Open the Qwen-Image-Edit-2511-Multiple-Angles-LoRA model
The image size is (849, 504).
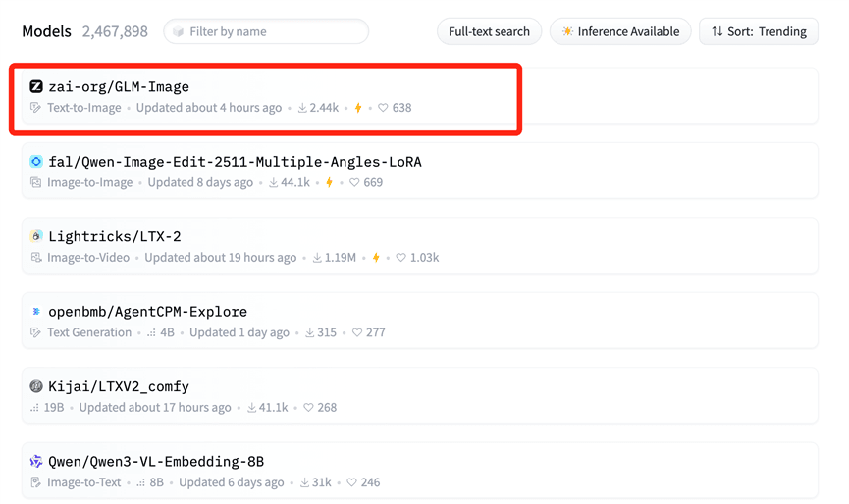click(x=235, y=162)
